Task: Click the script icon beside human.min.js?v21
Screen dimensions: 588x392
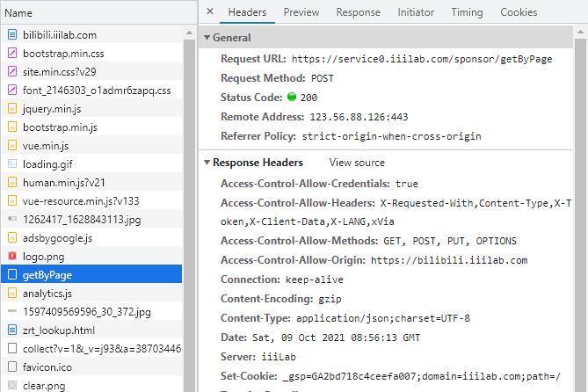Action: click(12, 182)
